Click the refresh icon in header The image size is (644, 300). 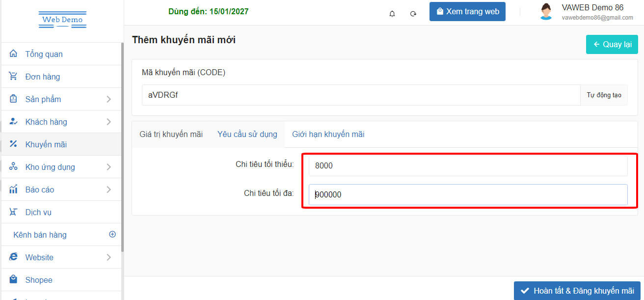pos(413,14)
